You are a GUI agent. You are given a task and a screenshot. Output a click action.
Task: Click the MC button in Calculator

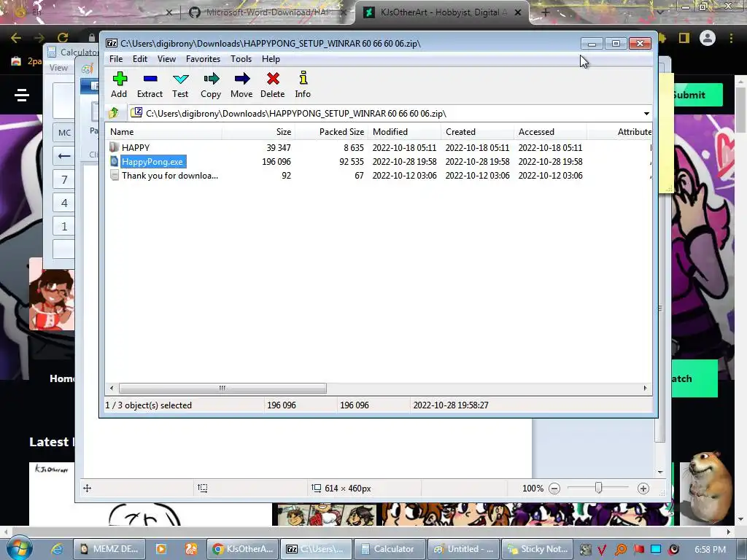[x=64, y=133]
